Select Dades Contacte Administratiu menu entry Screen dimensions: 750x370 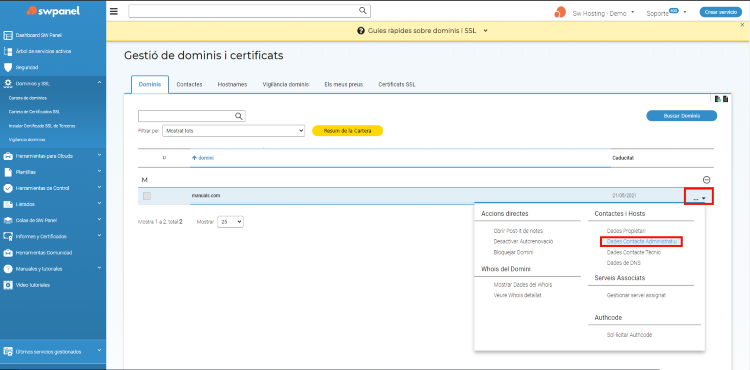click(x=642, y=241)
